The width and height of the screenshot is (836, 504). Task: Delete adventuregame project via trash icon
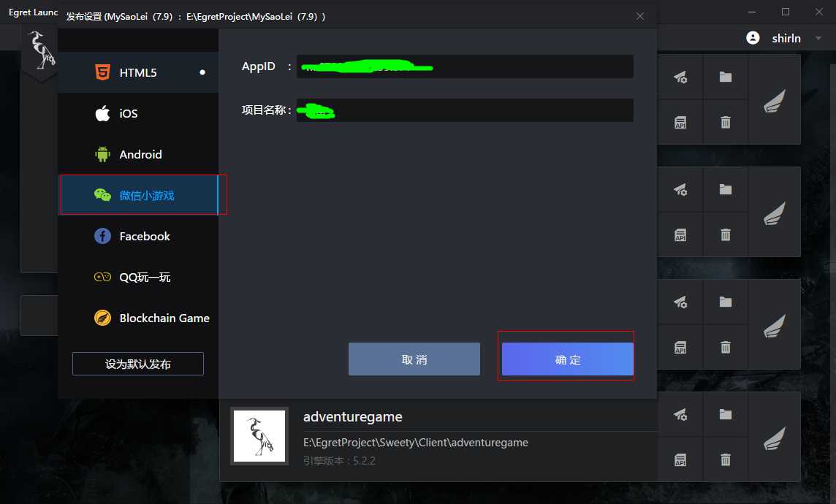tap(726, 459)
